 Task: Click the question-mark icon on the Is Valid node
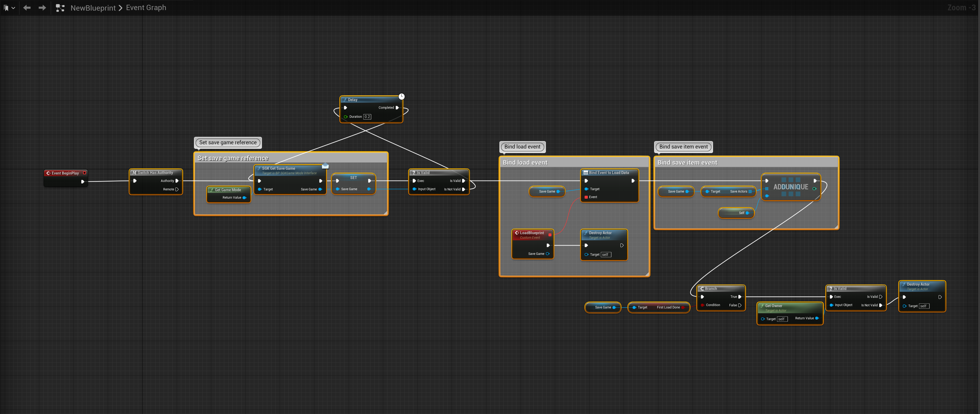[414, 172]
